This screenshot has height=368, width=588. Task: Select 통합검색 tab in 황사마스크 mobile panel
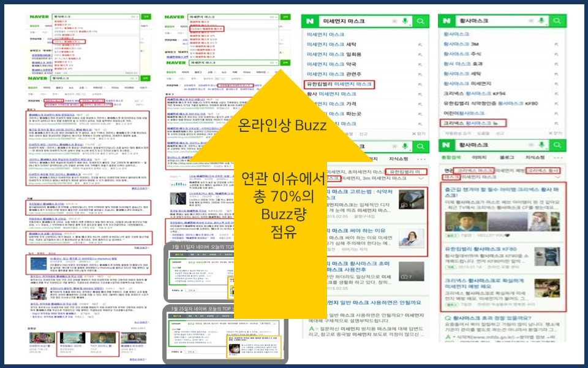(x=451, y=158)
